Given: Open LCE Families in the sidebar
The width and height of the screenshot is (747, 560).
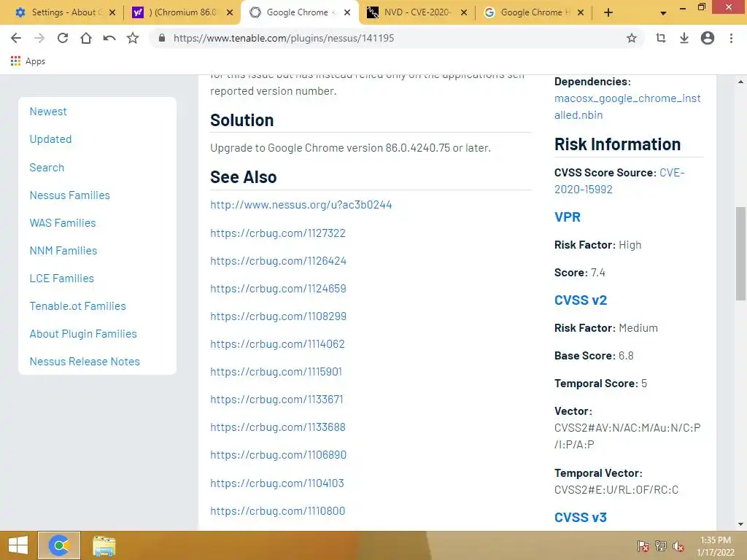Looking at the screenshot, I should click(61, 278).
